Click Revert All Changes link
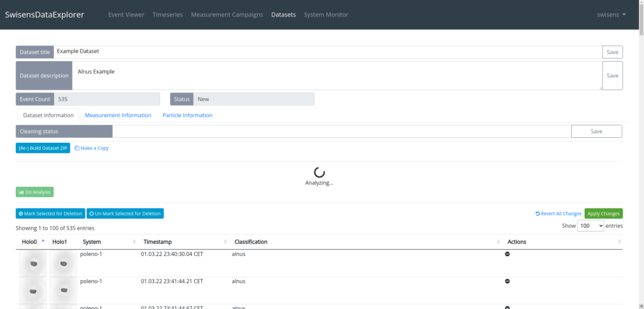 558,213
